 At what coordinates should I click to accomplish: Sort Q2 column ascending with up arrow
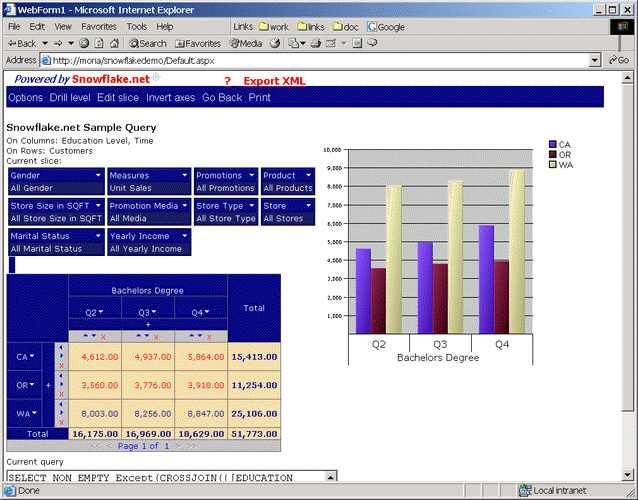point(85,336)
